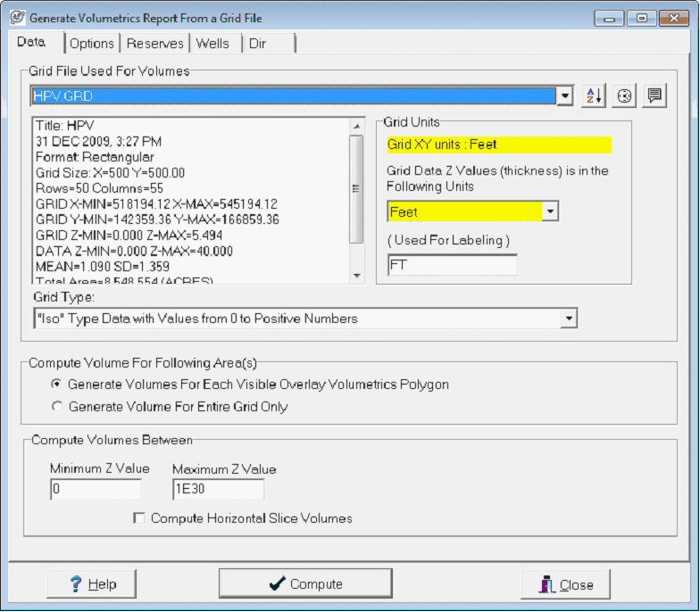The height and width of the screenshot is (612, 700).
Task: Open the HPV.GRD grid file dropdown
Action: coord(563,96)
